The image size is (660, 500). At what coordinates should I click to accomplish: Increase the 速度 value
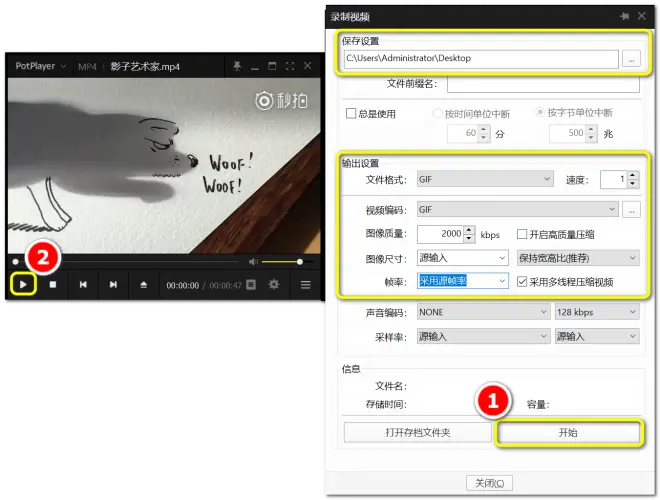click(632, 176)
